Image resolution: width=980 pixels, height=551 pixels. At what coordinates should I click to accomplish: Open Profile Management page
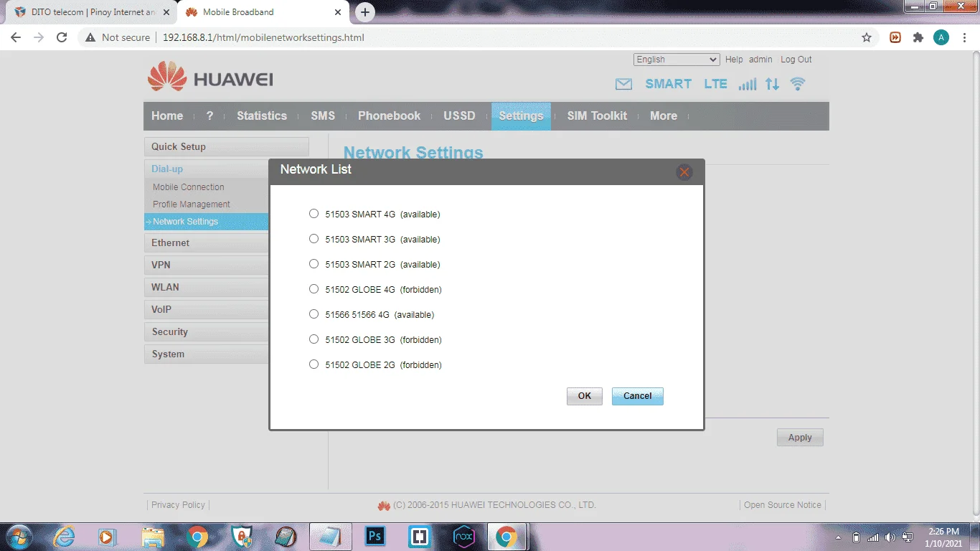coord(192,204)
